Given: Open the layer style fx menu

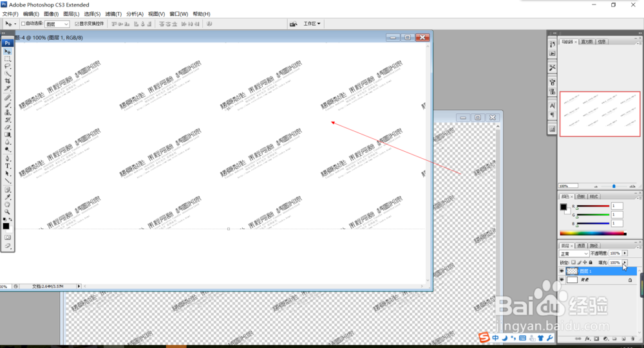Looking at the screenshot, I should [587, 339].
